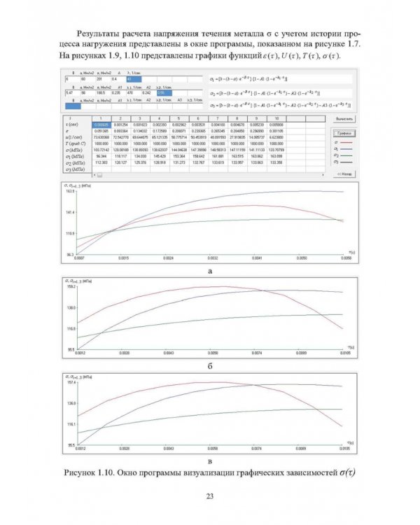Click the Графики (graphs) button
Image resolution: width=420 pixels, height=525 pixels.
[344, 133]
